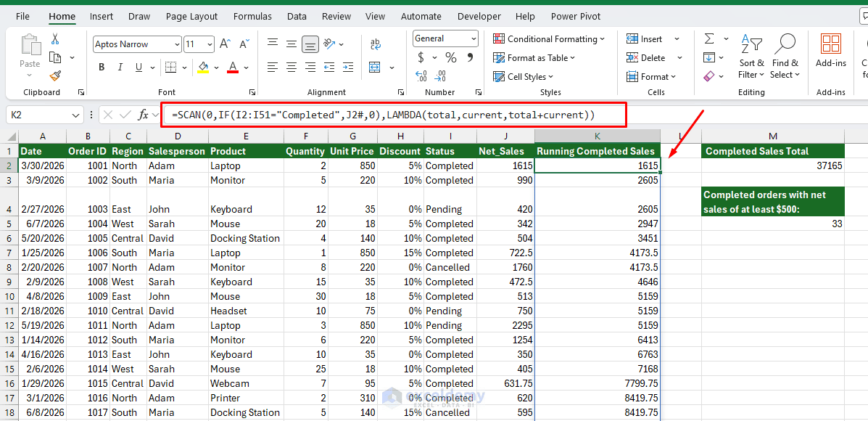Click the yellow Fill Color button

(x=203, y=67)
